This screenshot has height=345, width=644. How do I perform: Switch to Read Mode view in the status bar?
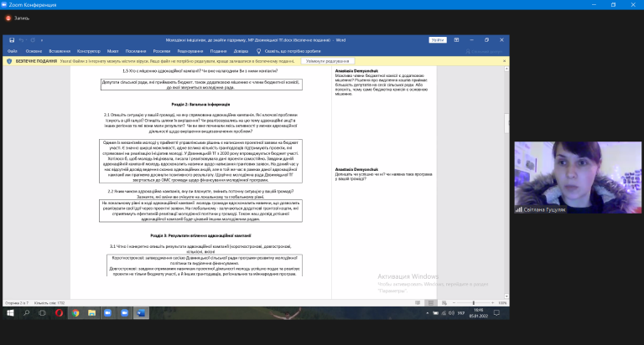pos(418,303)
